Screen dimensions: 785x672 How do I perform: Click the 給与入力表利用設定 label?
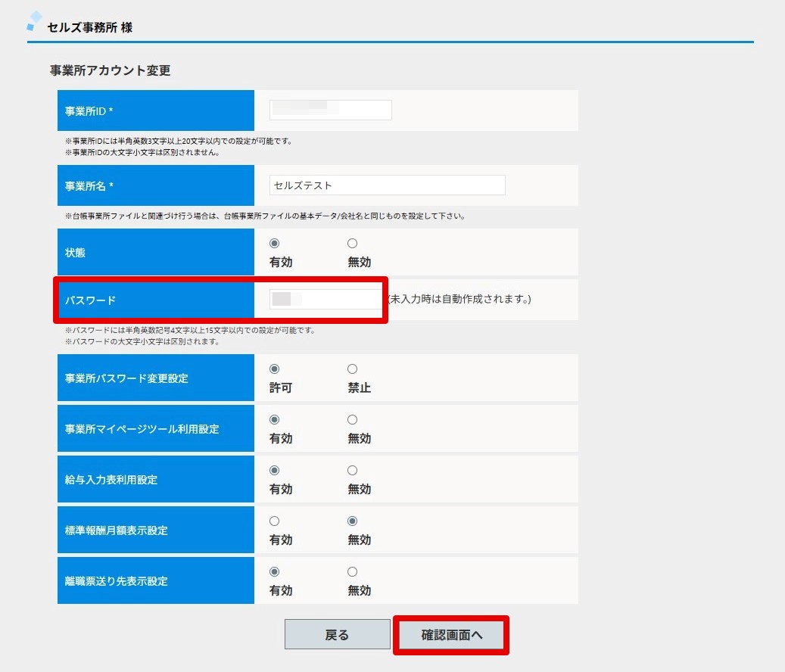tap(111, 479)
